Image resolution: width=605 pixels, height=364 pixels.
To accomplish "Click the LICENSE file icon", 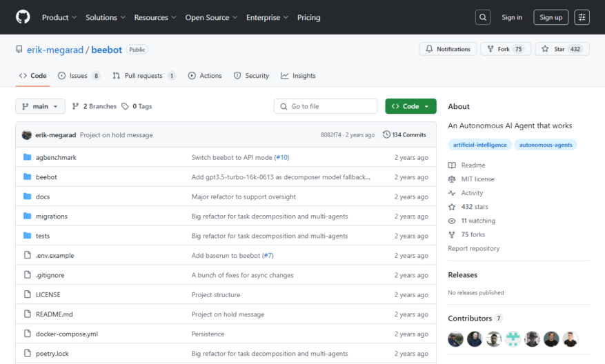I will 27,294.
